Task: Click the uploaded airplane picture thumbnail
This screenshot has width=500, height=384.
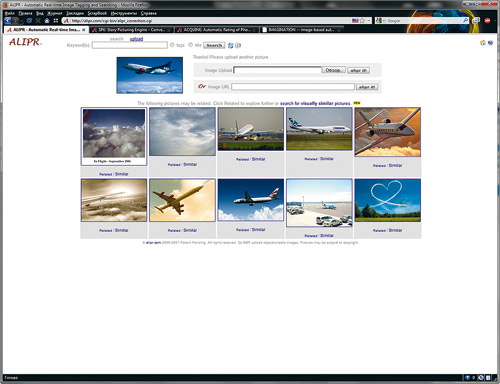Action: (150, 75)
